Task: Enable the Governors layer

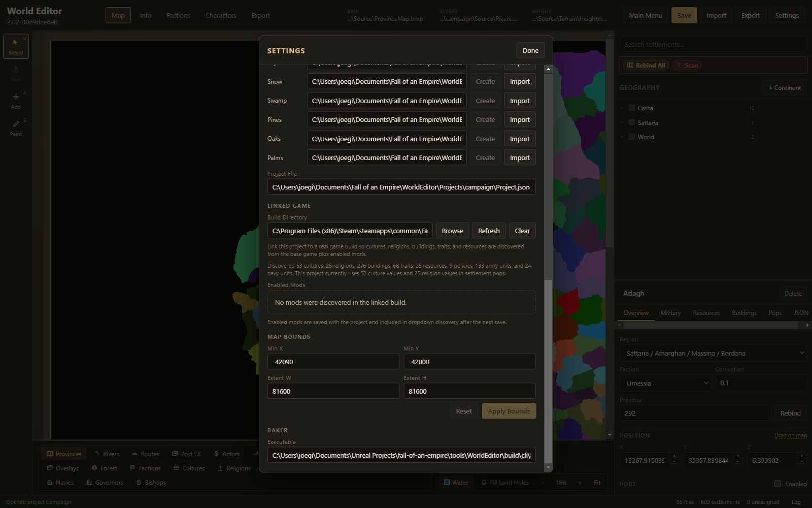Action: pyautogui.click(x=105, y=483)
